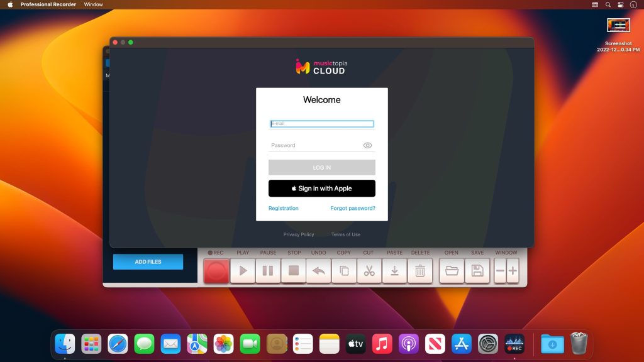The height and width of the screenshot is (362, 644).
Task: Open the Window menu in menu bar
Action: 94,4
